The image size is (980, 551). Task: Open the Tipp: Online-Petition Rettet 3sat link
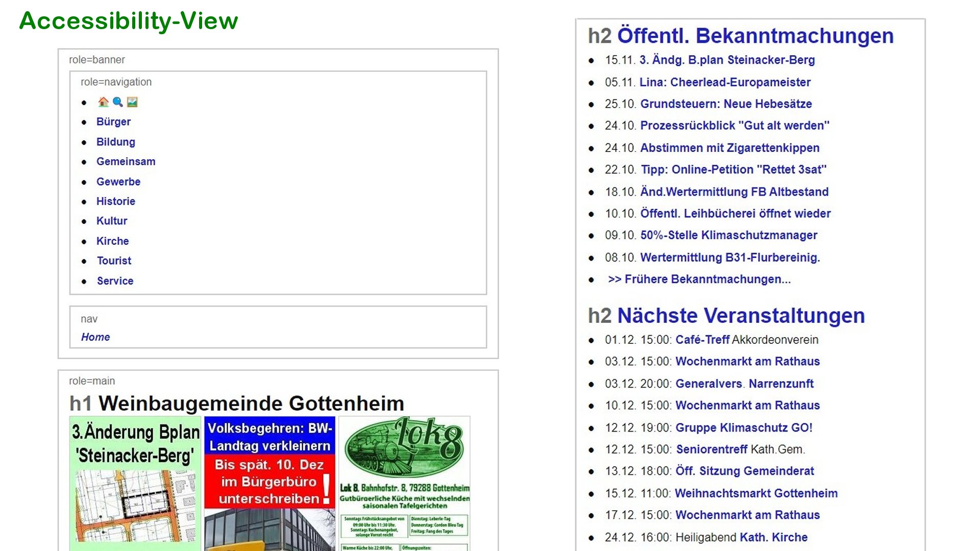click(x=733, y=169)
